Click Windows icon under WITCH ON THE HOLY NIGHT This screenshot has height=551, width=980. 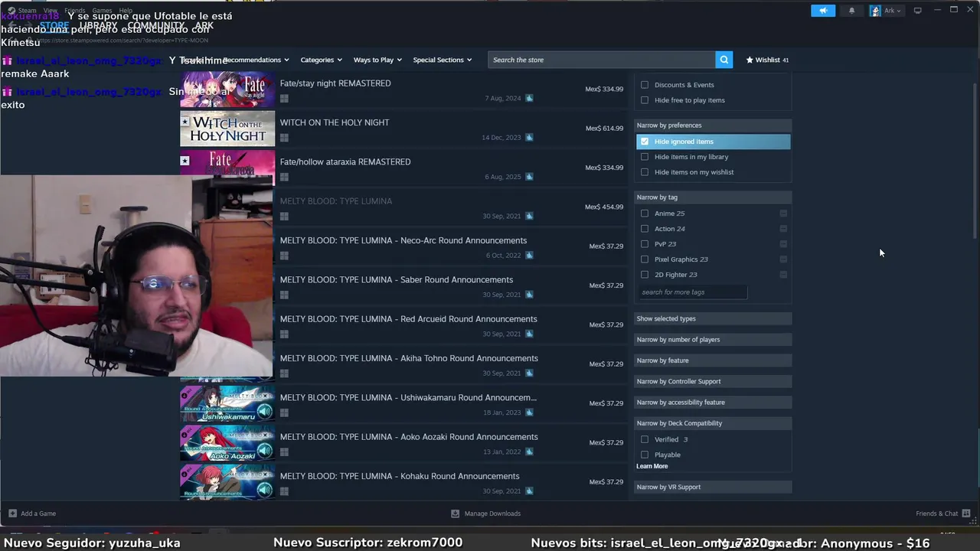tap(284, 138)
